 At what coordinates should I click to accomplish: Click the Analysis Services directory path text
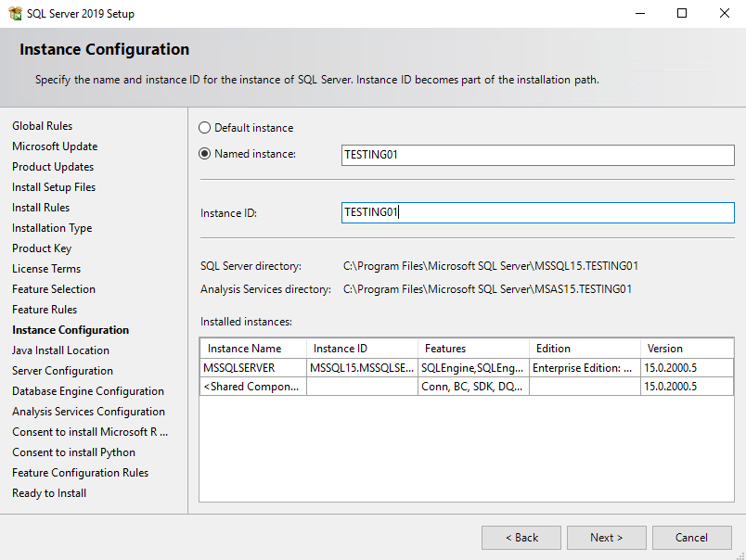coord(488,289)
